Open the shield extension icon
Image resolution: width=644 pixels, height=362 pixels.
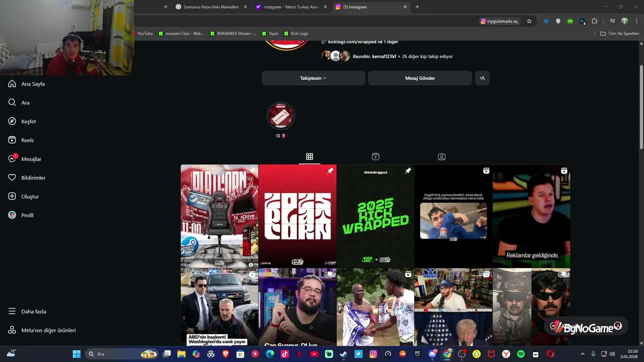click(x=558, y=21)
